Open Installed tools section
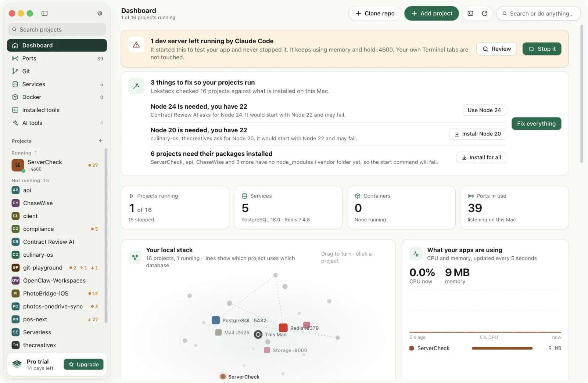Screen dimensions: 588x383 click(57, 110)
